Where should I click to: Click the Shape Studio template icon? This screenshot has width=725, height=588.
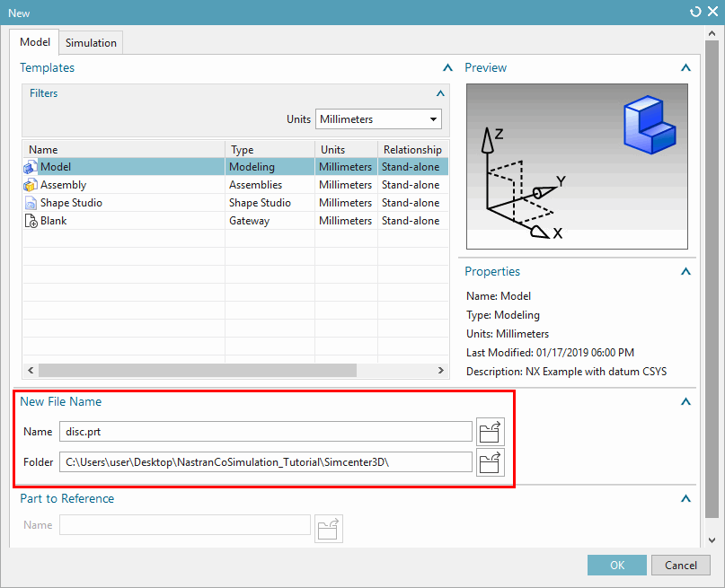pos(31,203)
